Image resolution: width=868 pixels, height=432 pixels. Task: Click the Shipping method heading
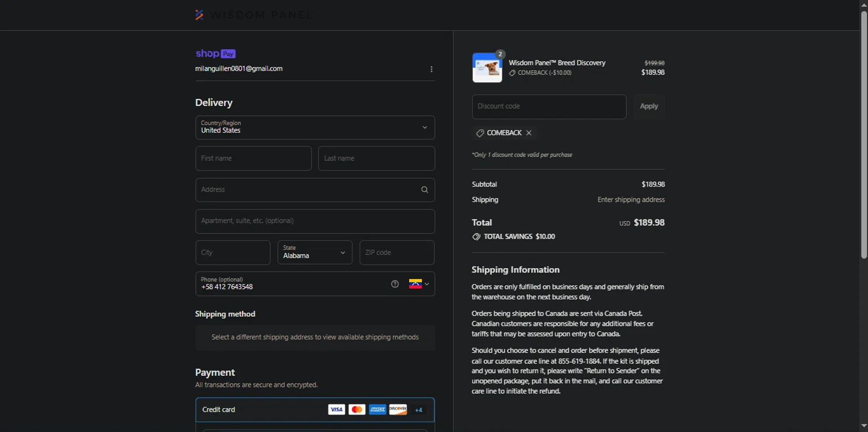[225, 314]
